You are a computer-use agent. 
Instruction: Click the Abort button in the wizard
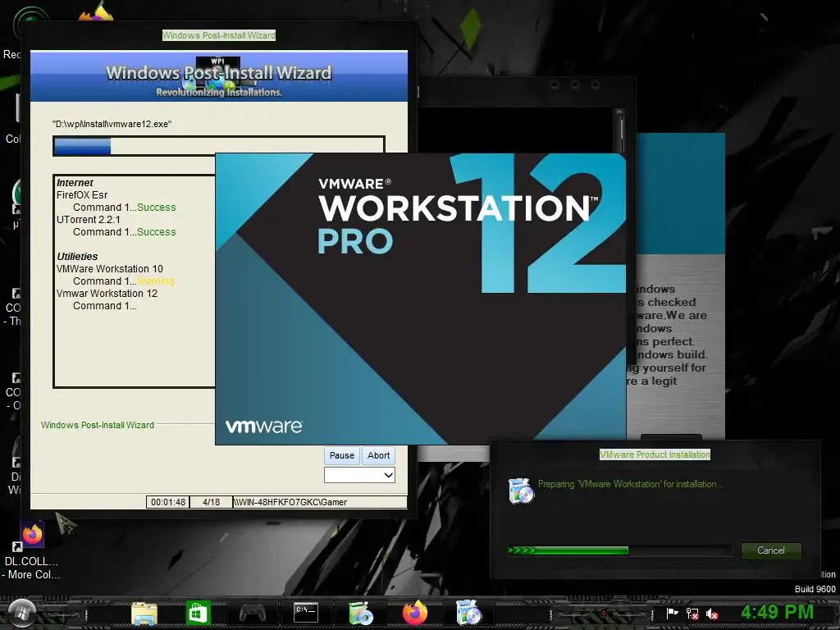(378, 455)
